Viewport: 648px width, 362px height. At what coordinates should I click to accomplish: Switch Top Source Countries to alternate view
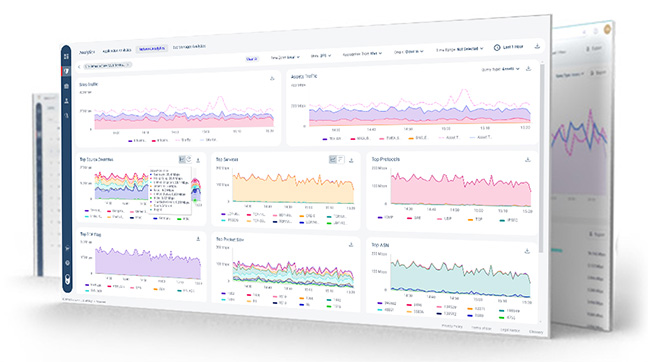coord(188,159)
